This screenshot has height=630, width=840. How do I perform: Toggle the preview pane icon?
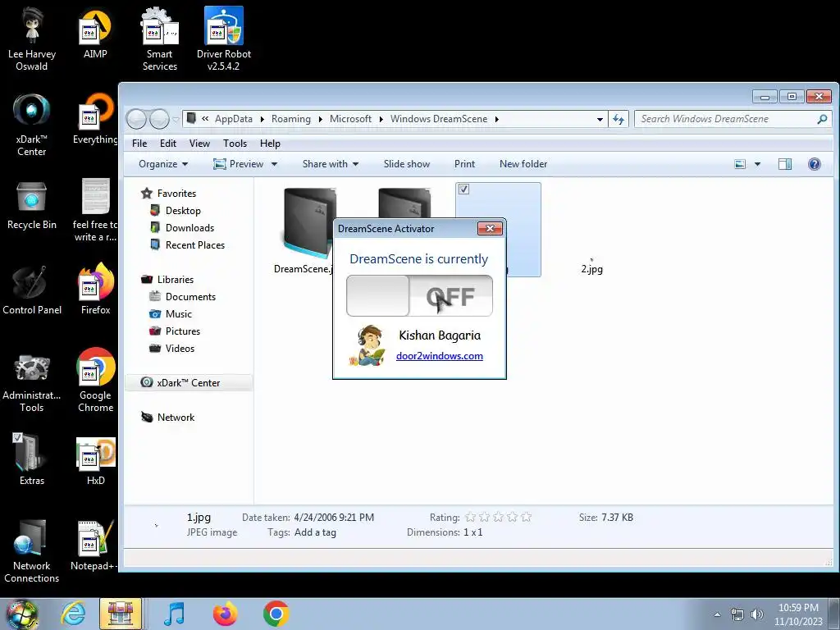click(785, 164)
